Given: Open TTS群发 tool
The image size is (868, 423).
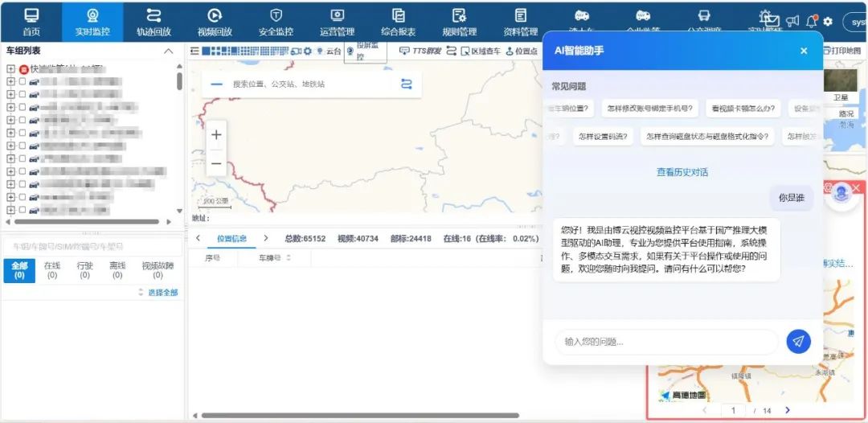Looking at the screenshot, I should (x=420, y=51).
